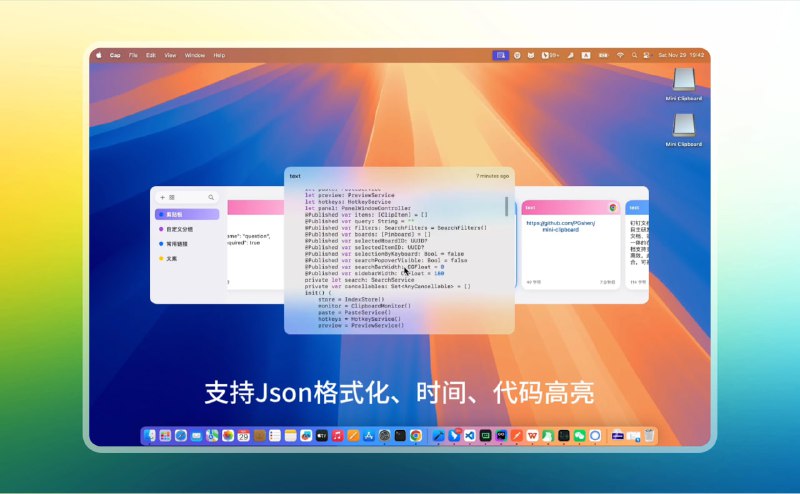Select the pink card showing "question" JSON

256,245
